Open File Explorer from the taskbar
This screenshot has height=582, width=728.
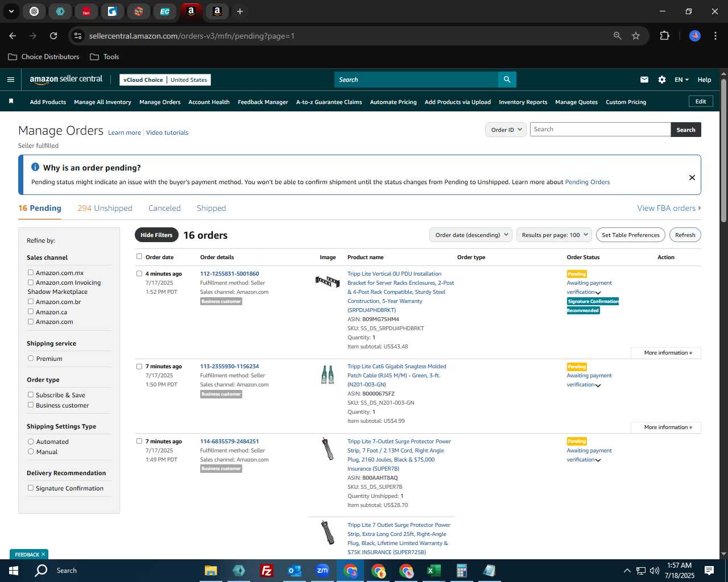[210, 571]
